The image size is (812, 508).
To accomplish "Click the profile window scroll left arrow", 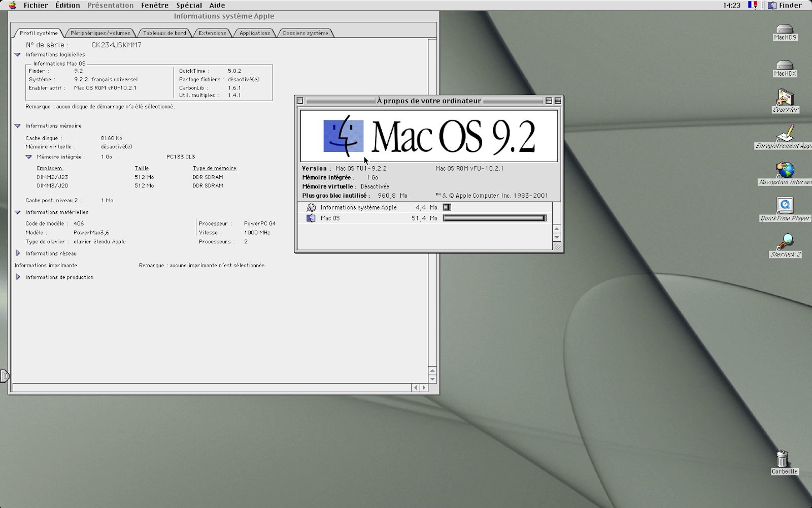I will 415,388.
